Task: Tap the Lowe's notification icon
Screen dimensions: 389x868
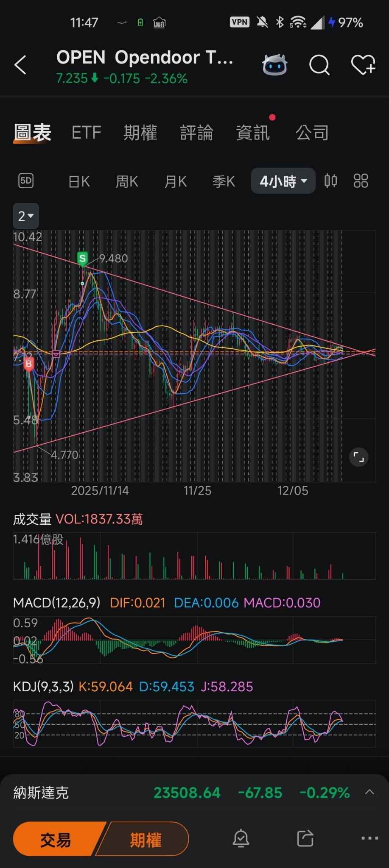Action: pos(159,22)
